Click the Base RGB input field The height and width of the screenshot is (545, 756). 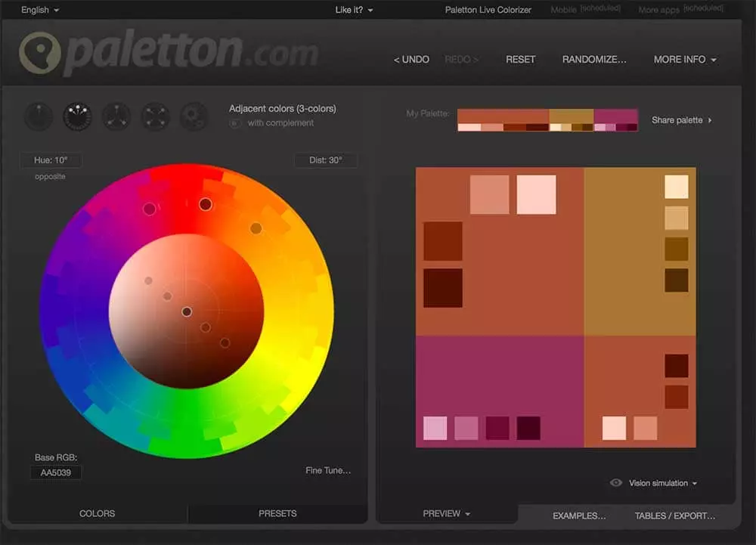[x=56, y=472]
